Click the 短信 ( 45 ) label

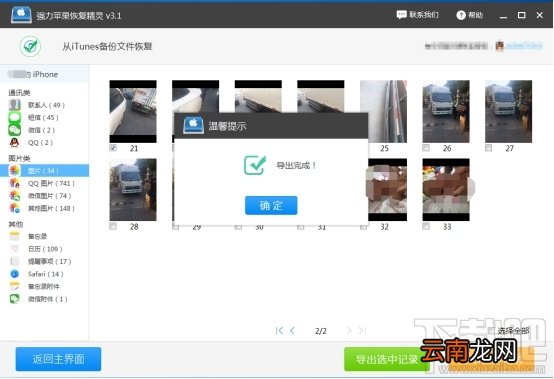[43, 117]
